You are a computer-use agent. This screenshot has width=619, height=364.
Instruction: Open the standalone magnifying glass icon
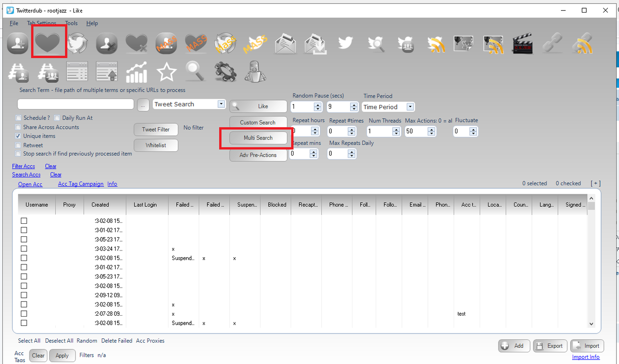coord(196,72)
